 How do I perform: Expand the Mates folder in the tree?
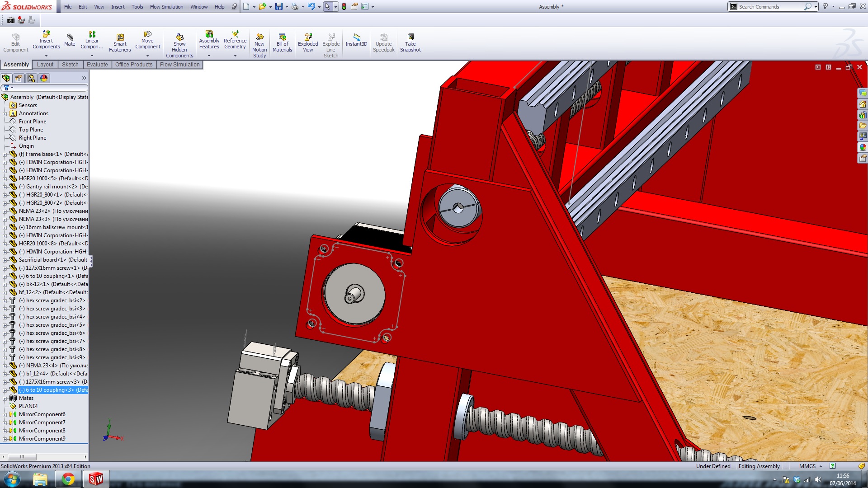(x=5, y=398)
